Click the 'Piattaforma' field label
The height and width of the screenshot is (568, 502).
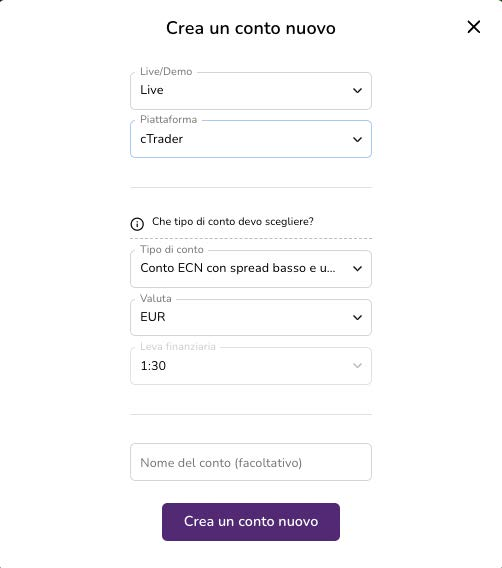[168, 120]
